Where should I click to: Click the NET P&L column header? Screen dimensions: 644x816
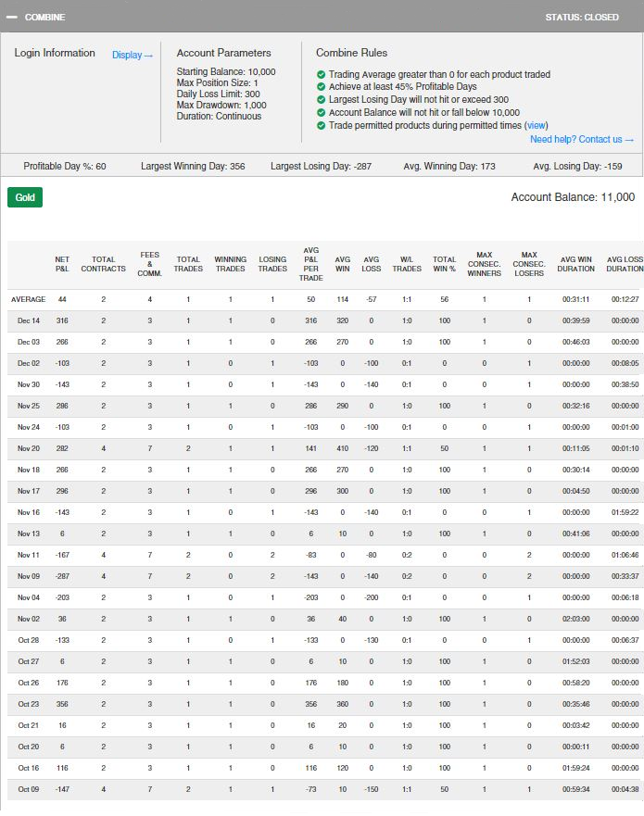tap(62, 264)
